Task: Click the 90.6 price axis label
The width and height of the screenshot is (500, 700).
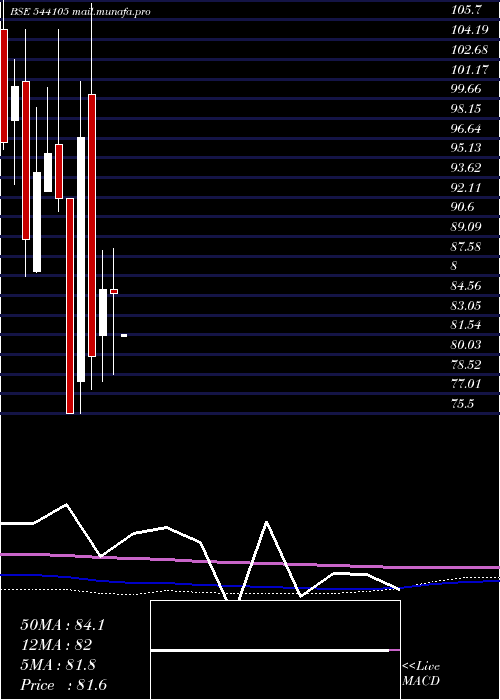Action: coord(462,207)
